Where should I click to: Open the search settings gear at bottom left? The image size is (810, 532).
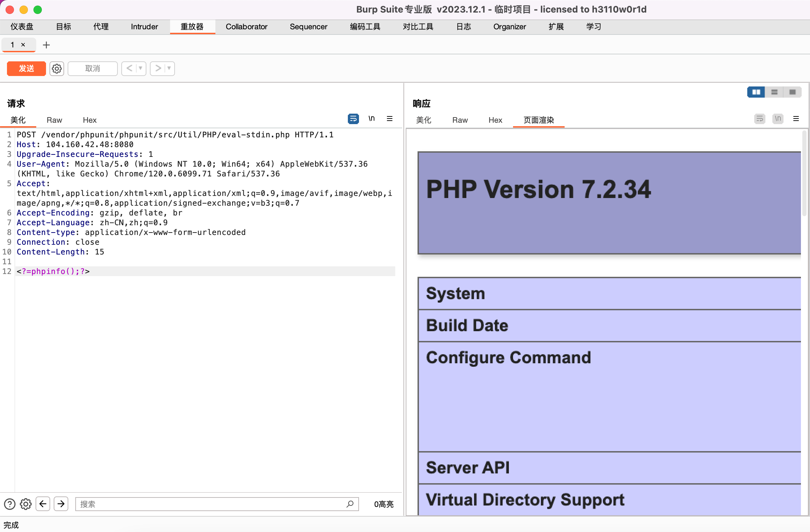pyautogui.click(x=25, y=504)
